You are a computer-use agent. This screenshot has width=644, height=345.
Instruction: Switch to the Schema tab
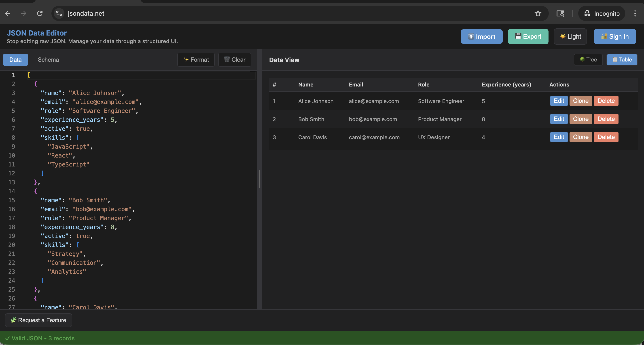point(48,60)
